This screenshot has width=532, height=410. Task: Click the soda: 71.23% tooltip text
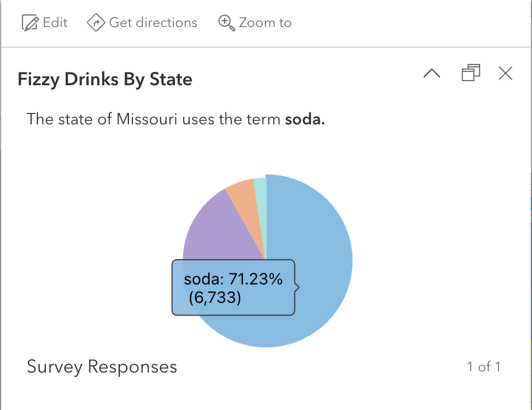tap(233, 280)
